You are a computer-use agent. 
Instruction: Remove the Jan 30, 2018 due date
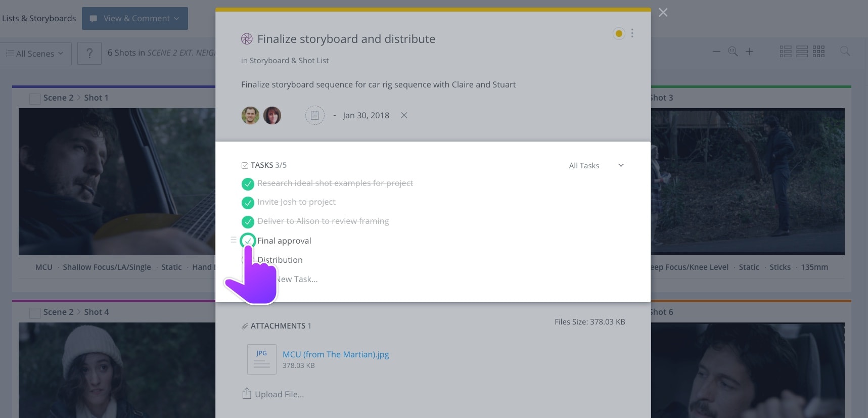click(404, 115)
